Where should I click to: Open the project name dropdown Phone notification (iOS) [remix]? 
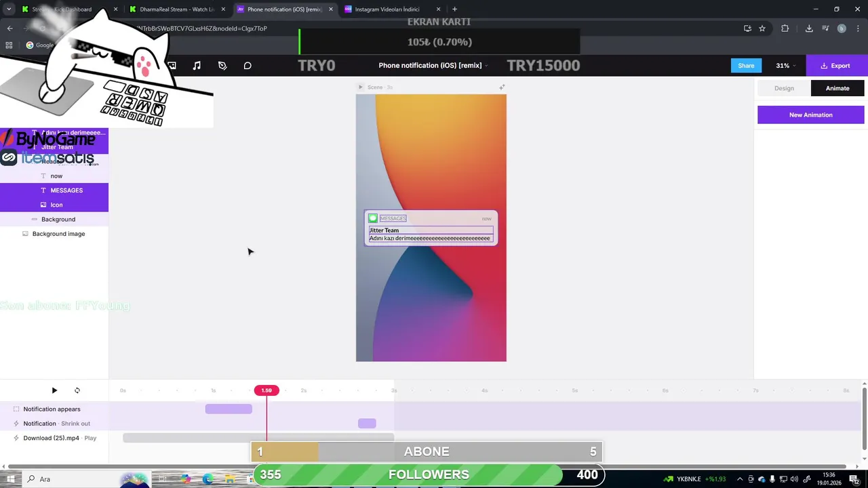(434, 66)
